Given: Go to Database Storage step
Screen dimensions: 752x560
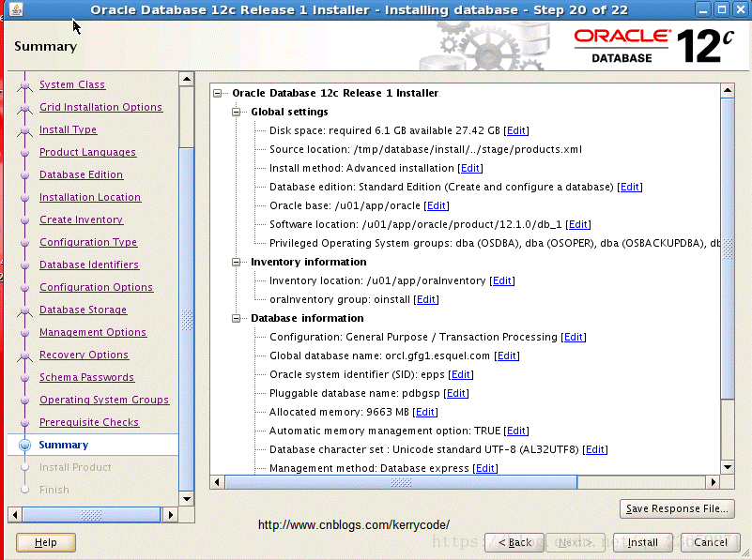Looking at the screenshot, I should 83,310.
